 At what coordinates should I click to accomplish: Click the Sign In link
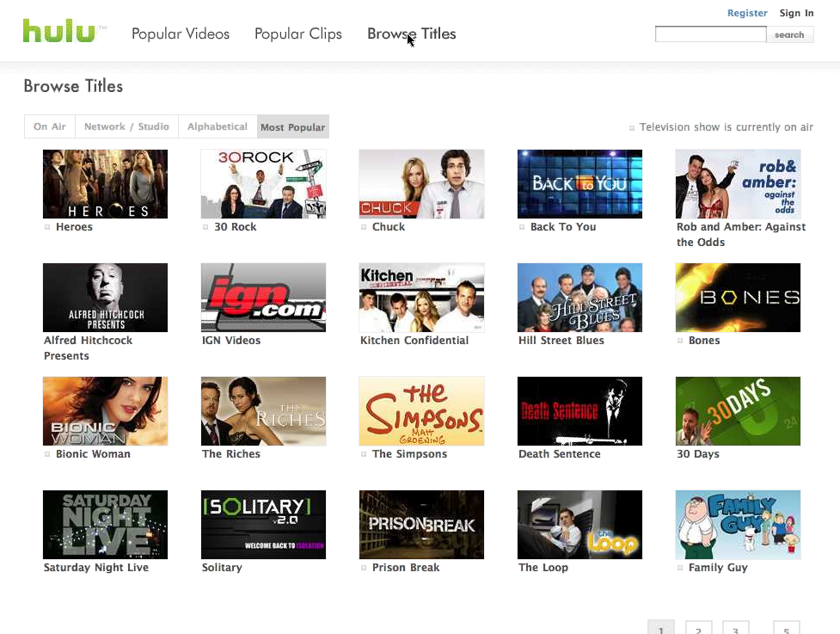[797, 13]
